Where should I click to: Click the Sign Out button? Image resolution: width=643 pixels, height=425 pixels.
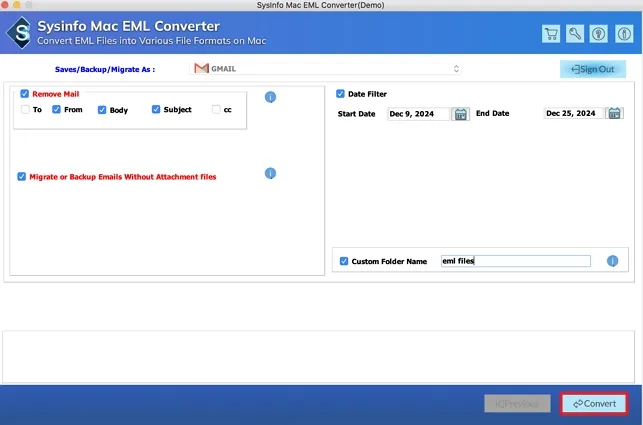click(x=593, y=69)
